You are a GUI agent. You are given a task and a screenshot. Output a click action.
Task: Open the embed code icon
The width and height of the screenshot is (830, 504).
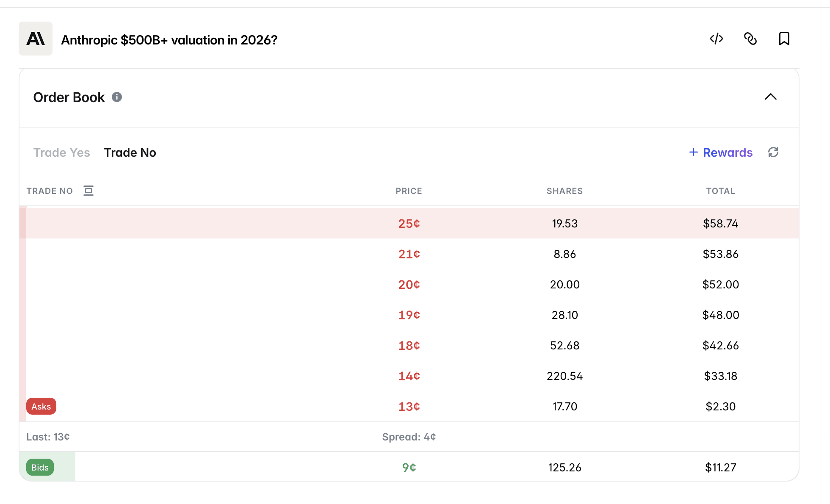717,39
